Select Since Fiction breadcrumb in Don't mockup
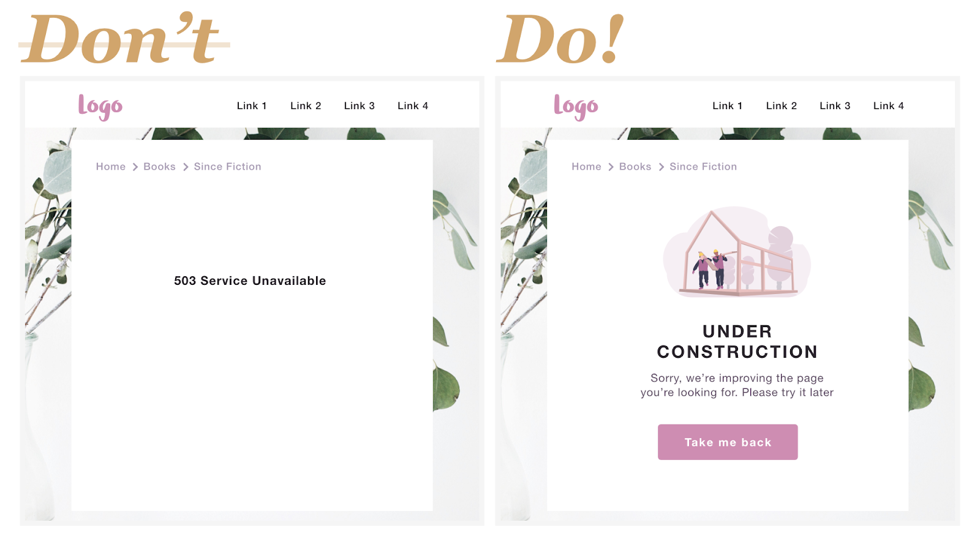The image size is (980, 536). point(227,167)
